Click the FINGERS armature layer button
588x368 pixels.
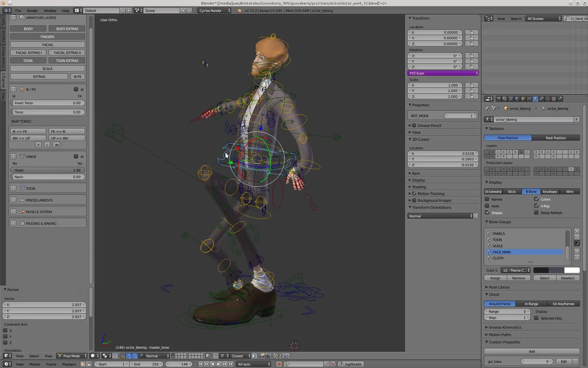tap(47, 36)
